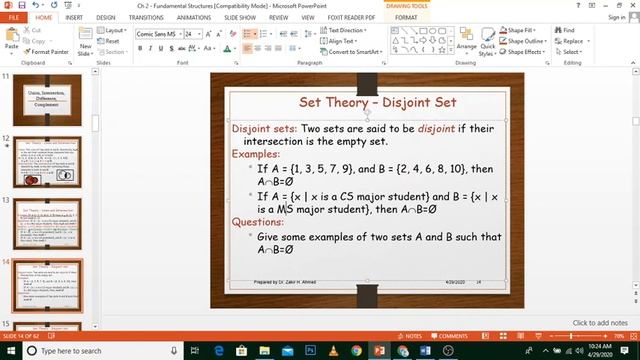Open Quick Styles gallery
The height and width of the screenshot is (360, 640).
[x=487, y=42]
